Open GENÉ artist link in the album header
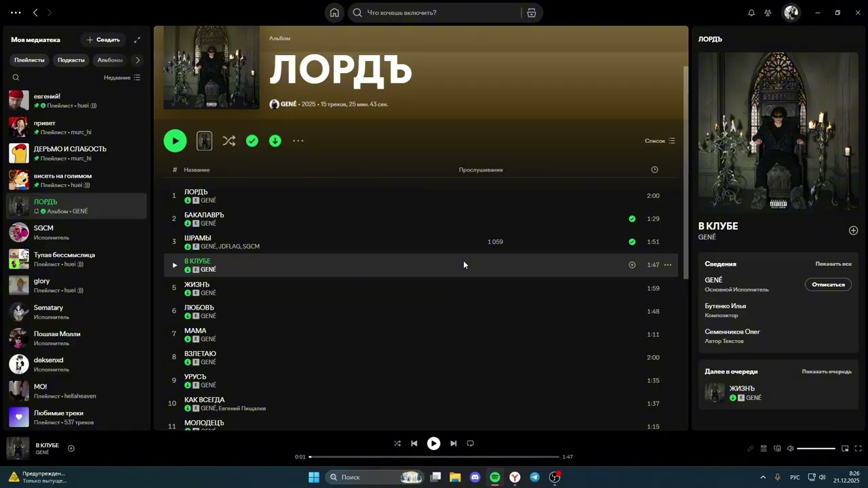Viewport: 868px width, 488px height. 288,104
